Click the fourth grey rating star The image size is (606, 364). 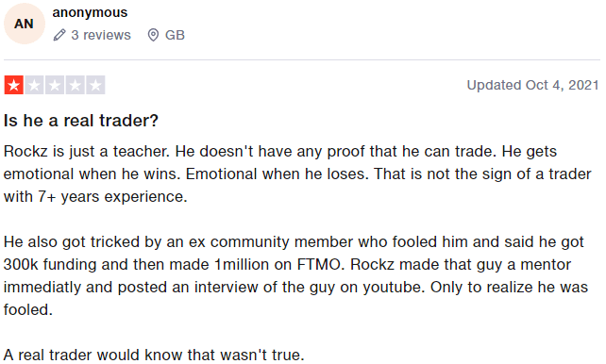click(76, 85)
